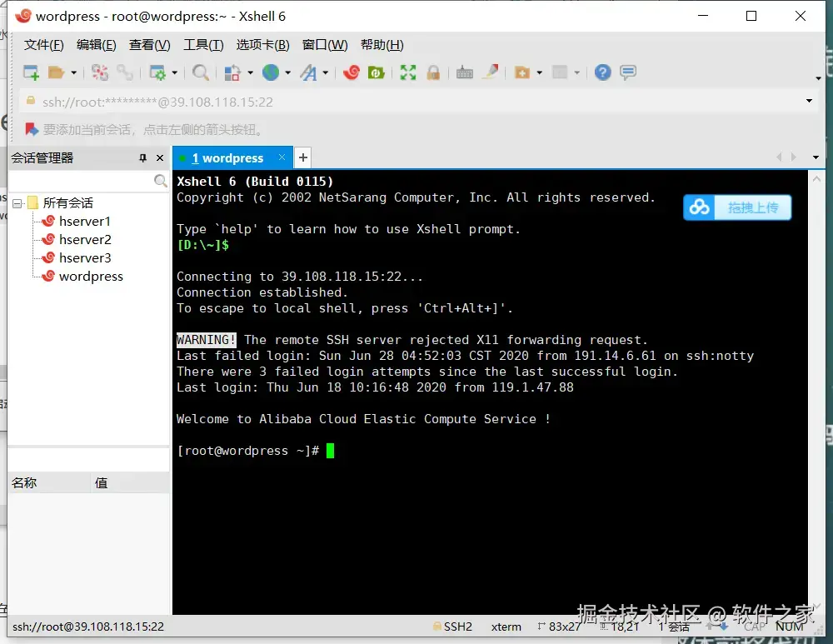Expand the Properties icon dropdown arrow
This screenshot has height=644, width=833.
174,72
